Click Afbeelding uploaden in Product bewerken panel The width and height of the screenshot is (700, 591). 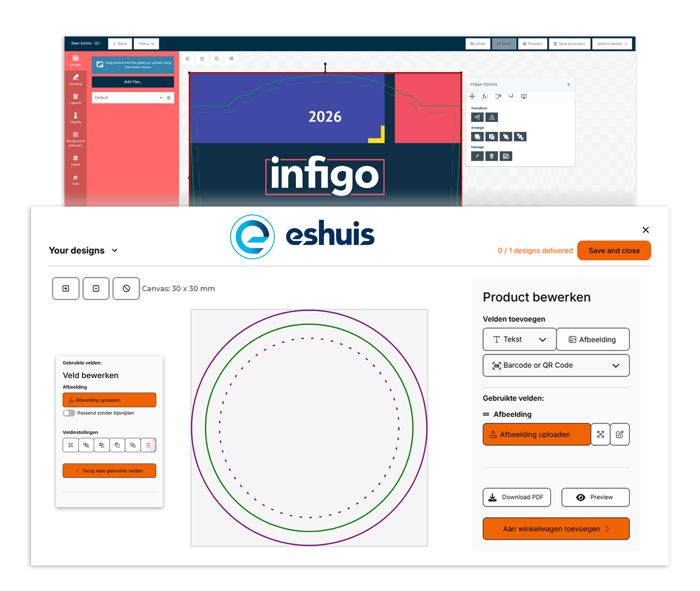[x=537, y=434]
